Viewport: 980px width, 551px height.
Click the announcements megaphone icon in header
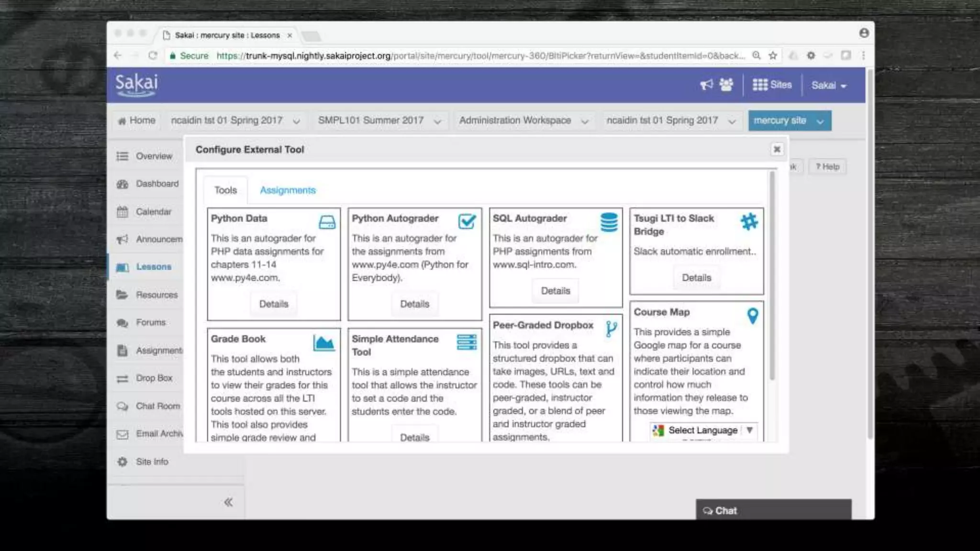tap(706, 85)
